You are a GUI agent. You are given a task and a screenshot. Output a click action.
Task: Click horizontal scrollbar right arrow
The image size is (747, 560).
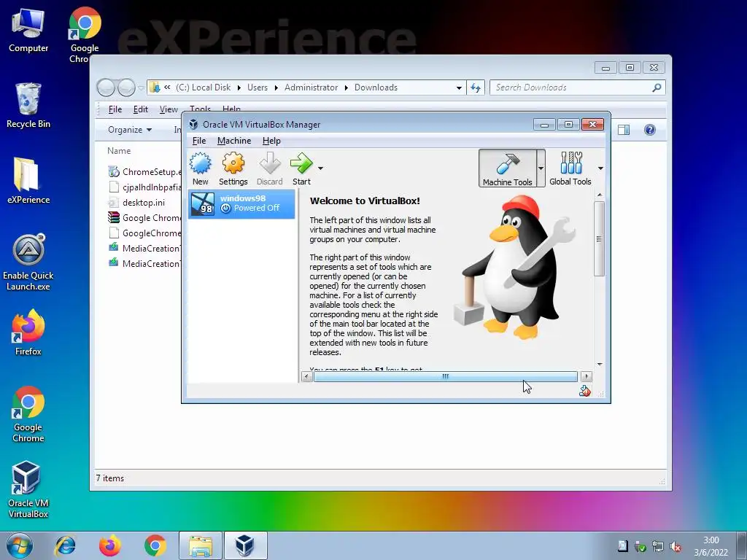(587, 377)
